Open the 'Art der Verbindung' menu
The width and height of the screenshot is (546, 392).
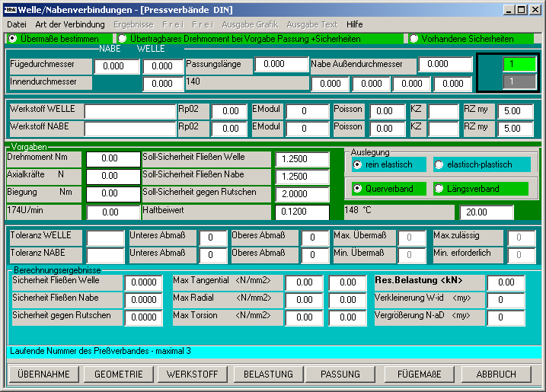(x=69, y=24)
